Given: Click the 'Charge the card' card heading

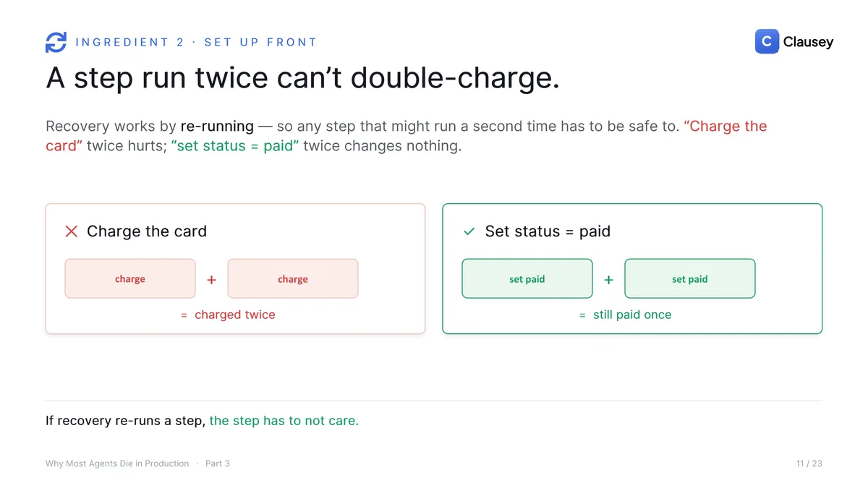Looking at the screenshot, I should pyautogui.click(x=147, y=231).
